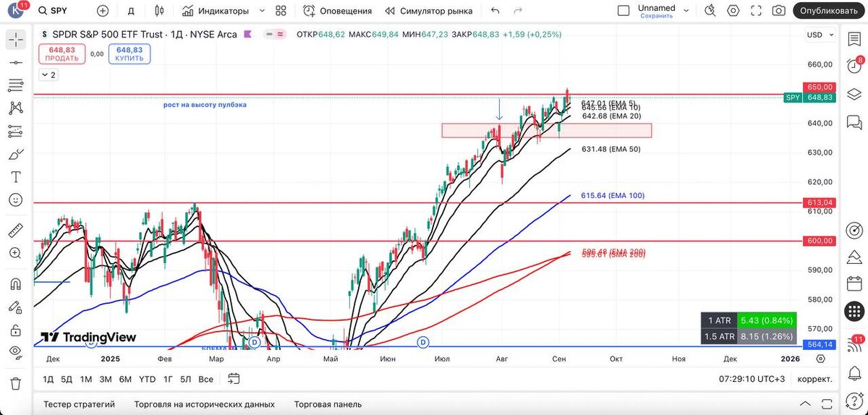Toggle magnet mode for drawings
868x415 pixels.
[16, 283]
